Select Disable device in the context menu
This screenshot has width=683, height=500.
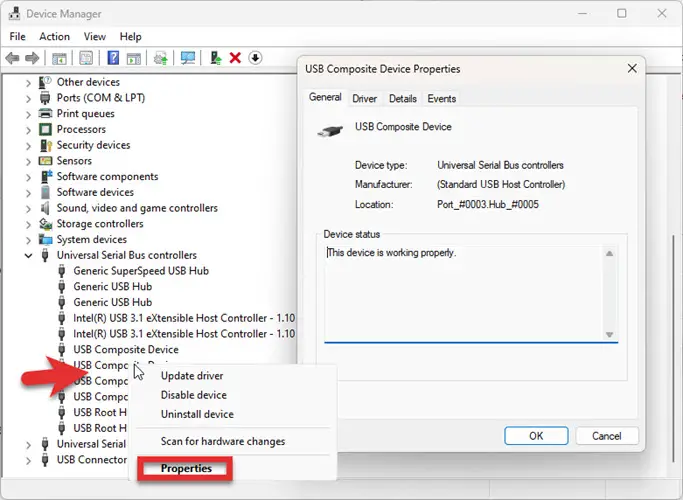pyautogui.click(x=194, y=395)
